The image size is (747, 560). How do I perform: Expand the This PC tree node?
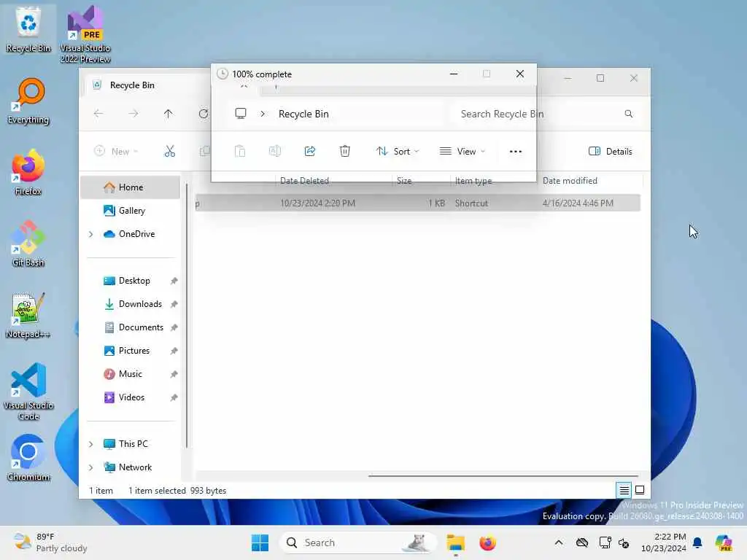(x=90, y=444)
